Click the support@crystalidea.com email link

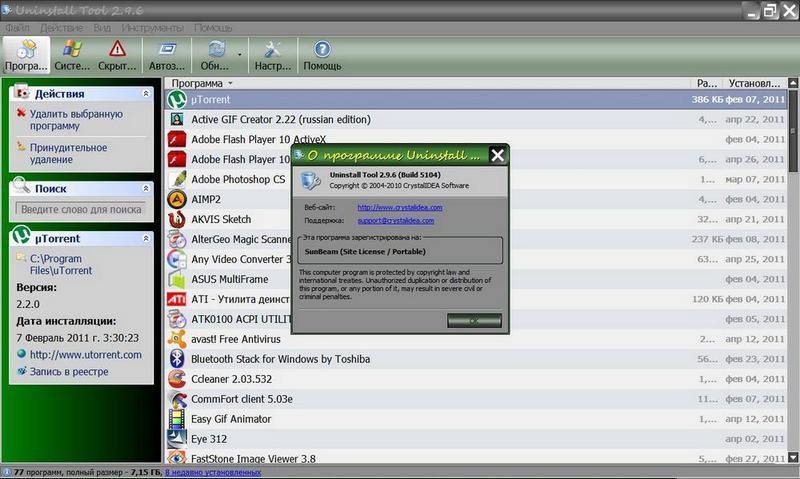tap(396, 220)
